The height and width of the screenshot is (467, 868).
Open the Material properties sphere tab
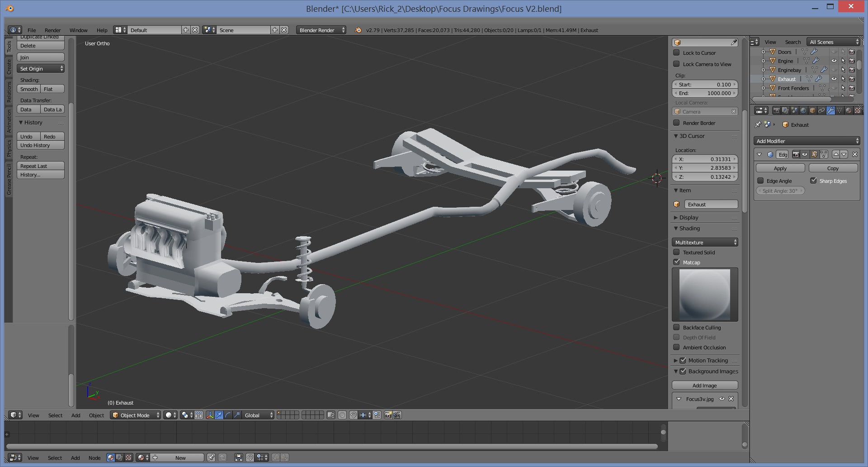[849, 110]
